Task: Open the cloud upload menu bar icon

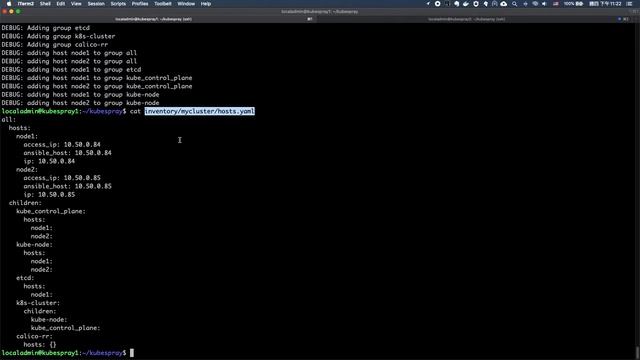Action: [x=504, y=4]
